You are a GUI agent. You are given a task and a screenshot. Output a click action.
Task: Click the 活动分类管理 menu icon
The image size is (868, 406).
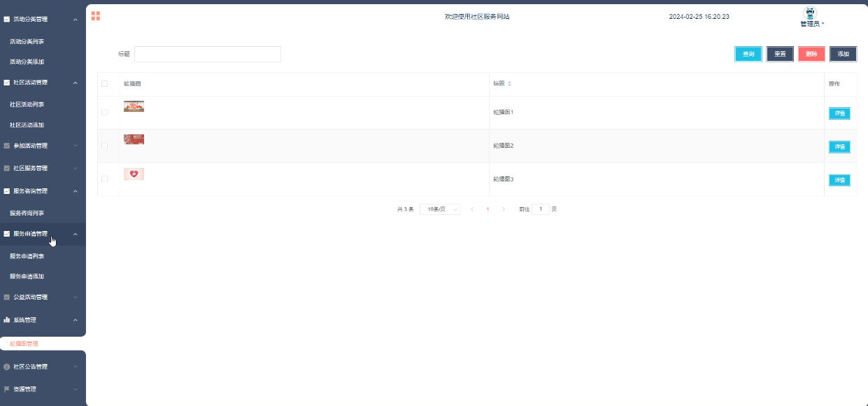7,20
